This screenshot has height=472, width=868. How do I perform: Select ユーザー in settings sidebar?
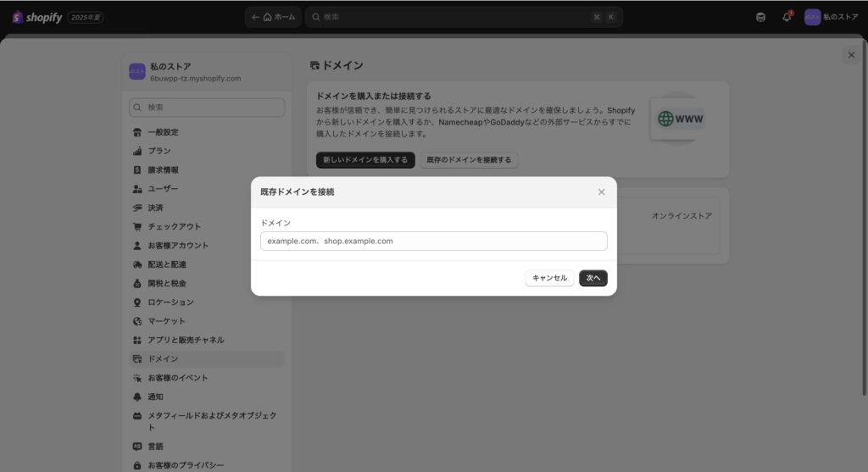click(x=163, y=189)
